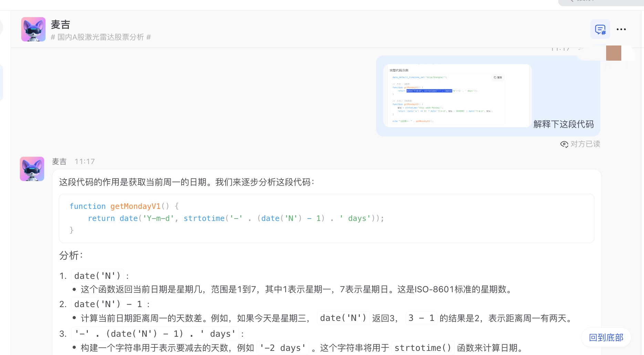This screenshot has width=644, height=355.
Task: Click the 麦吉 avatar beside the reply
Action: click(x=32, y=169)
